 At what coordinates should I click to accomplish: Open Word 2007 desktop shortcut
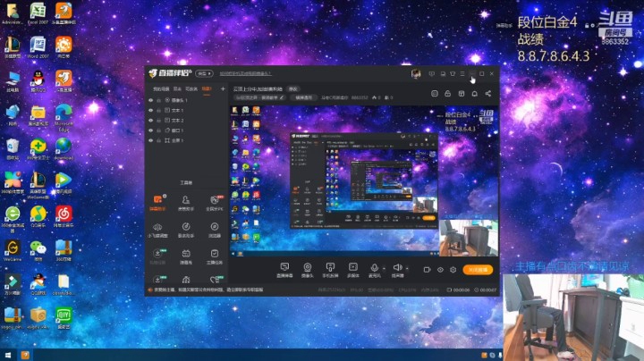(x=38, y=47)
